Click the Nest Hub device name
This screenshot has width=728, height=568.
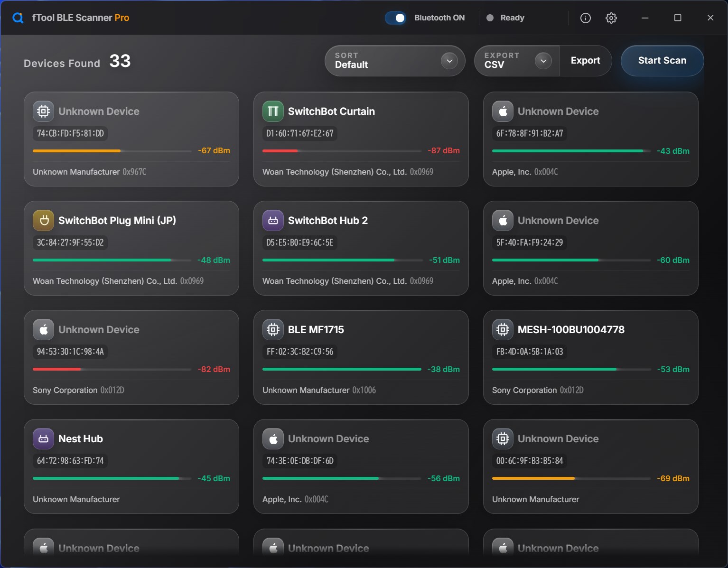81,439
